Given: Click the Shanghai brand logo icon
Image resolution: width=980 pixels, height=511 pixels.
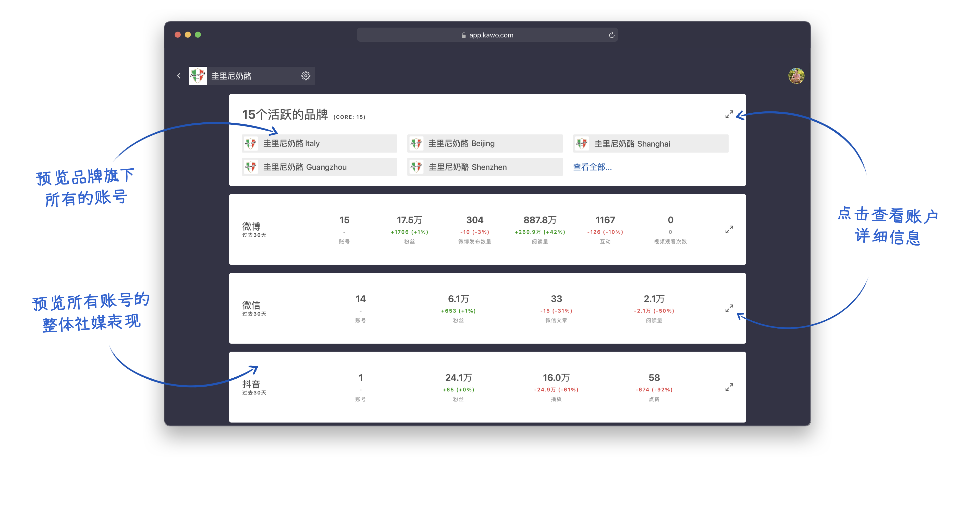Looking at the screenshot, I should click(582, 144).
